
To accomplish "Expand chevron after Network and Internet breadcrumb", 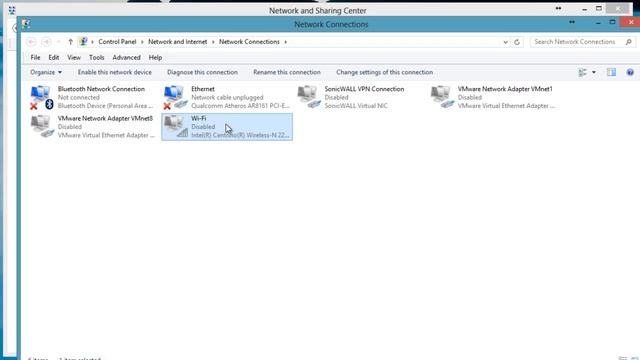I will (213, 42).
